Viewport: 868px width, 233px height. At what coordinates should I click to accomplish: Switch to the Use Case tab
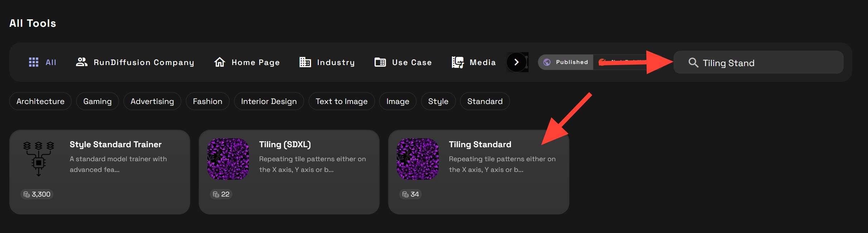[x=411, y=62]
